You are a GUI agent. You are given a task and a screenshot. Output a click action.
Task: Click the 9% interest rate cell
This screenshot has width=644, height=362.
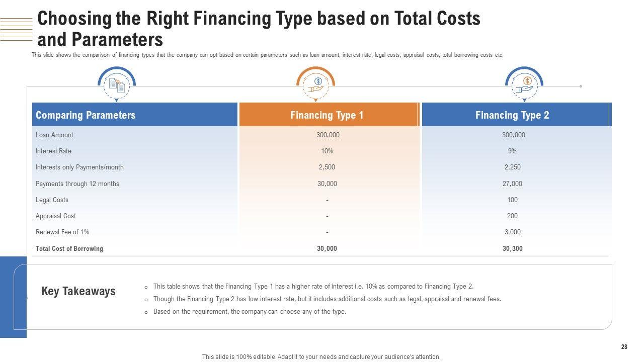512,151
